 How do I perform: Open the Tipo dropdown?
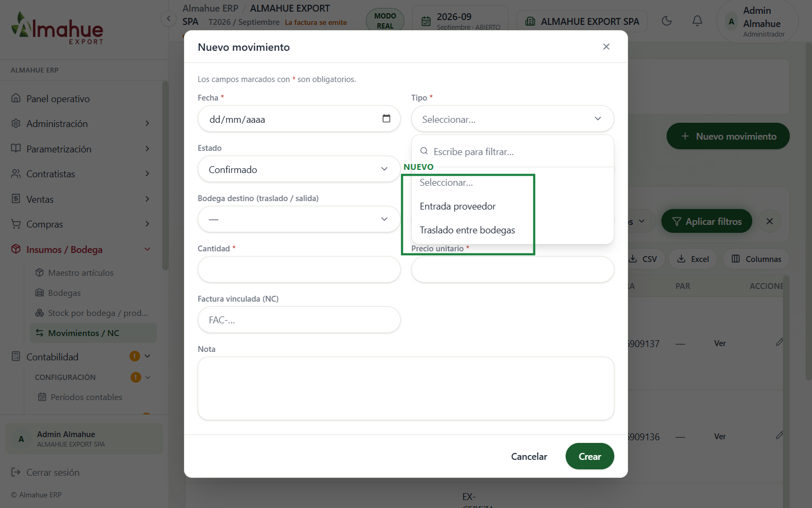[512, 119]
